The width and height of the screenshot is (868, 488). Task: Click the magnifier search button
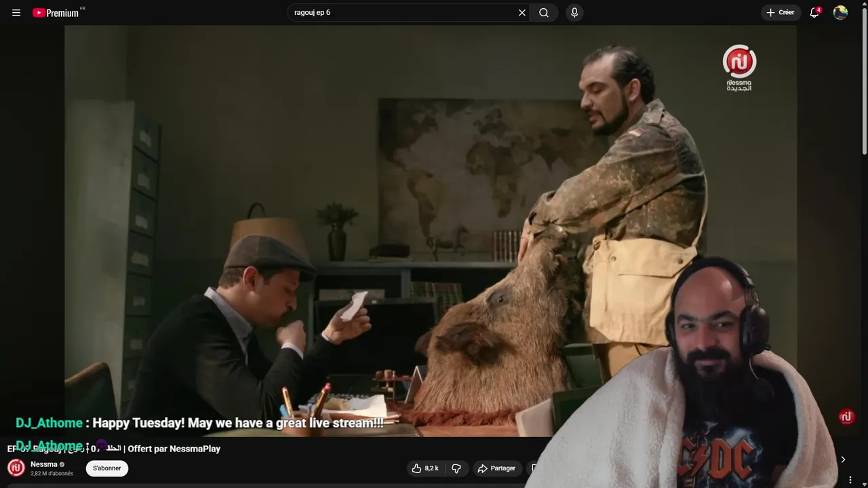click(544, 13)
